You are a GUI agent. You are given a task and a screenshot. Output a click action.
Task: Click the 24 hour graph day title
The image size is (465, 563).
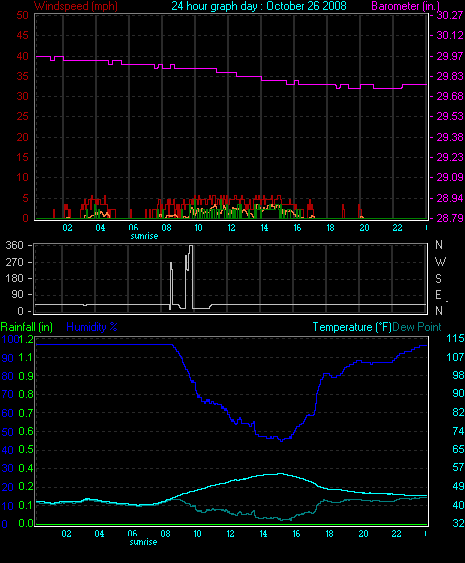click(259, 6)
